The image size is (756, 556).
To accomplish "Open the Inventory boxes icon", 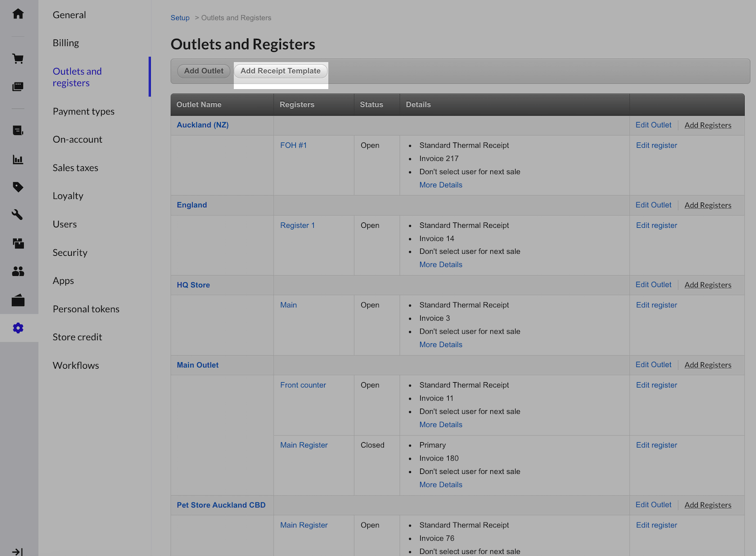I will (18, 243).
